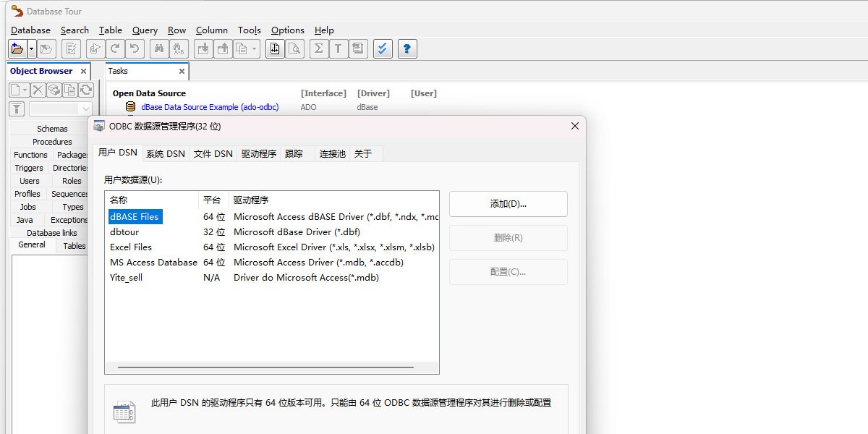Switch to the 驱动程序 tab
The height and width of the screenshot is (434, 868).
click(x=259, y=153)
